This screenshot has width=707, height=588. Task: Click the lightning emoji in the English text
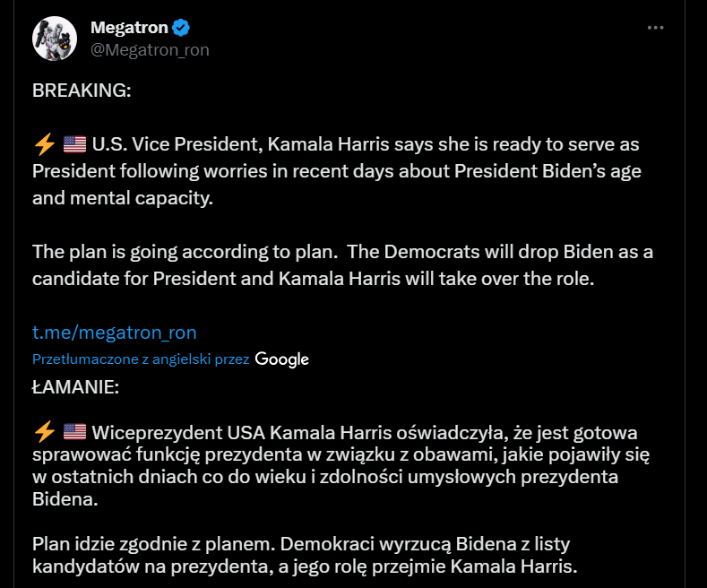tap(44, 143)
